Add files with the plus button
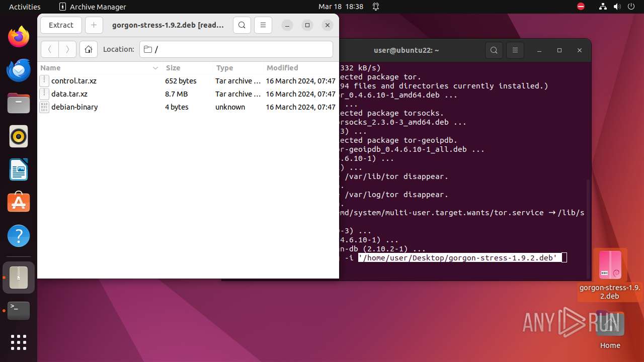644x362 pixels. tap(94, 25)
